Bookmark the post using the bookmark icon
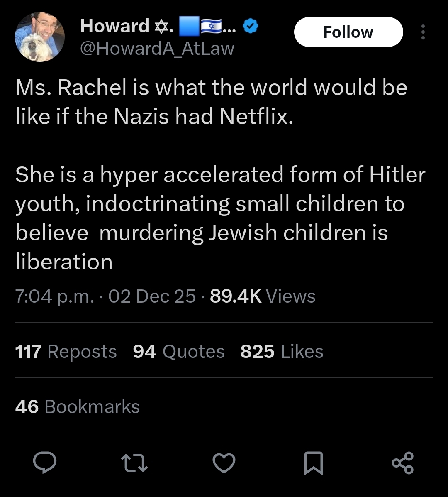Image resolution: width=448 pixels, height=497 pixels. click(314, 463)
